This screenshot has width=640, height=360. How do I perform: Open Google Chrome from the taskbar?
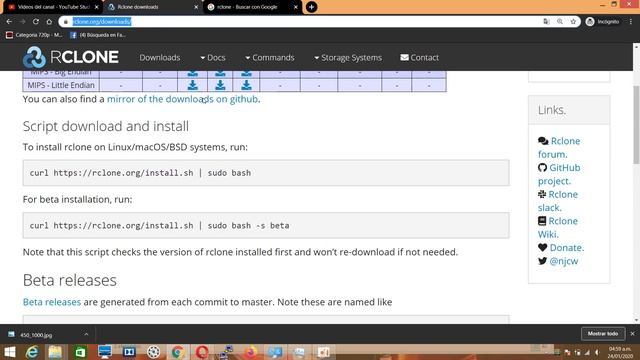(178, 352)
